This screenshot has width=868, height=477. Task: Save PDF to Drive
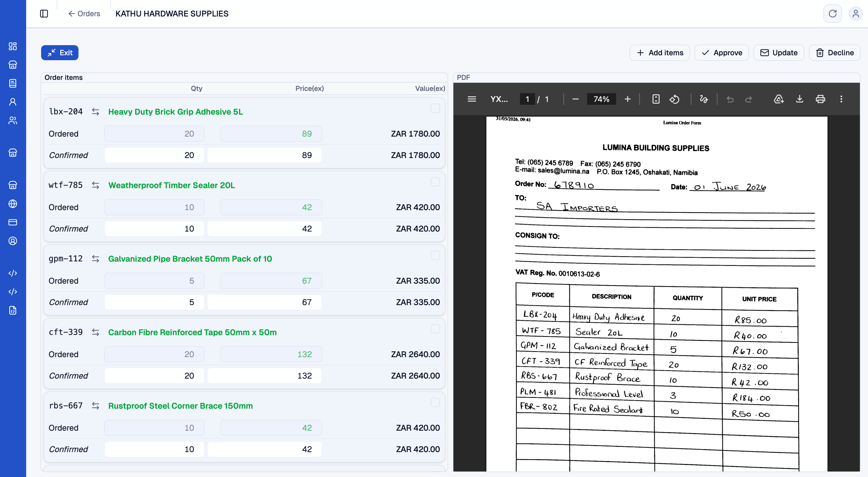click(779, 99)
